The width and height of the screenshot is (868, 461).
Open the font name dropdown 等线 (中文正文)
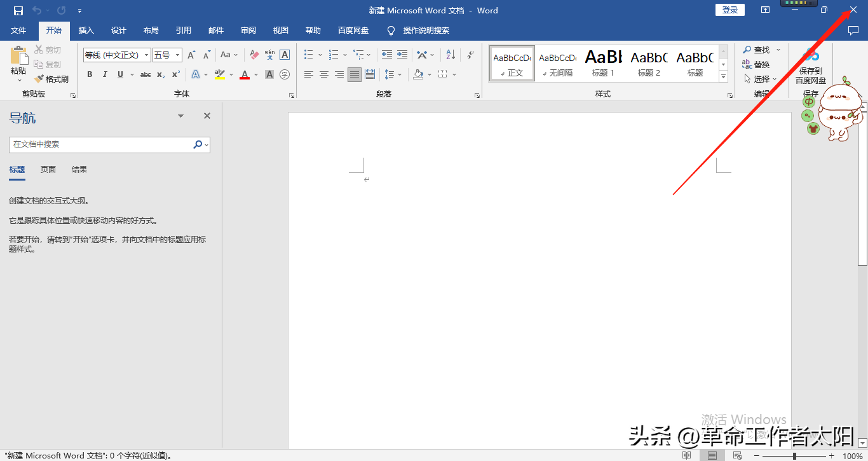coord(146,55)
